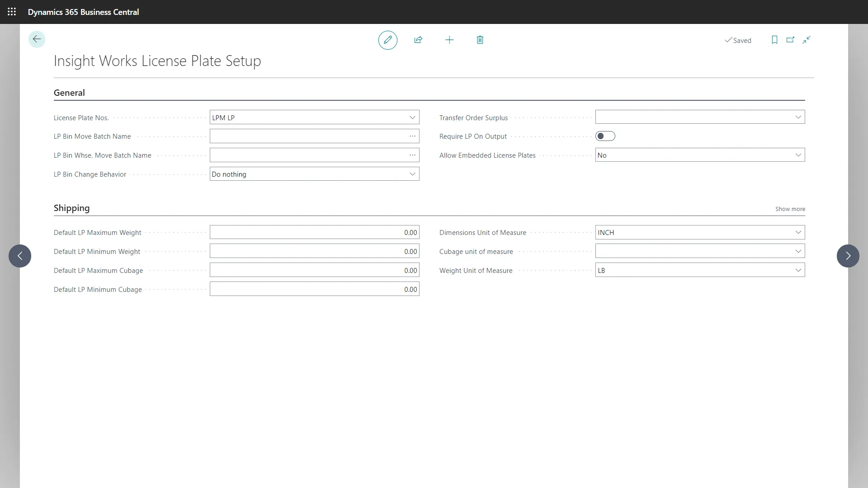
Task: Collapse the General section header
Action: point(69,93)
